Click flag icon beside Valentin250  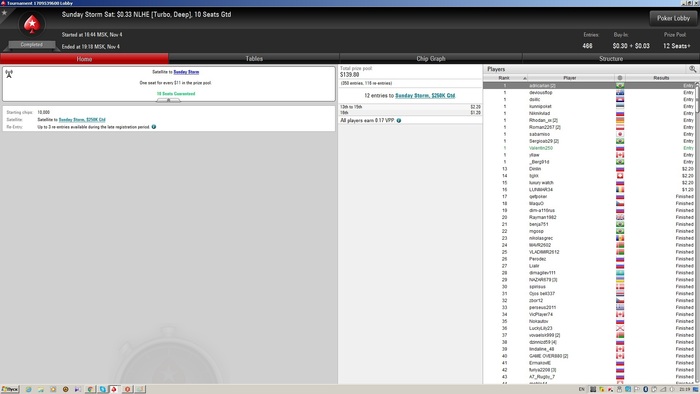pos(620,148)
